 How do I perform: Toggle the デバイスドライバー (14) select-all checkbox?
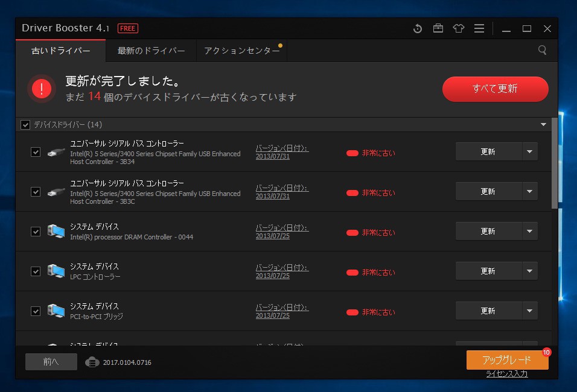(x=25, y=125)
